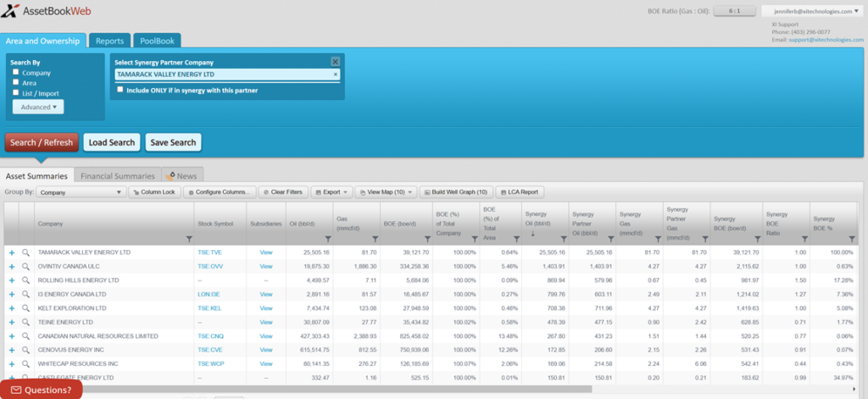Open the Group By Company dropdown
Screen dimensions: 868x399
[81, 192]
